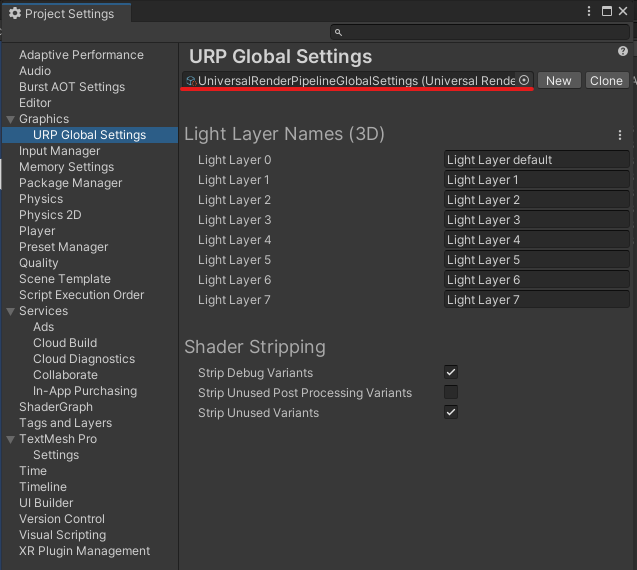Open UI Builder settings
Viewport: 637px width, 570px height.
46,503
